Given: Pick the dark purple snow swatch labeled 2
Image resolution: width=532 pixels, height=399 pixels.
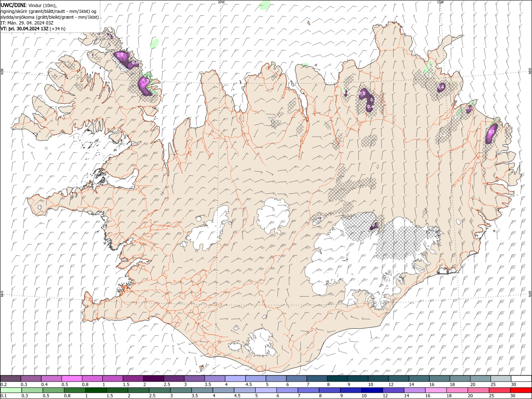Looking at the screenshot, I should tap(153, 378).
